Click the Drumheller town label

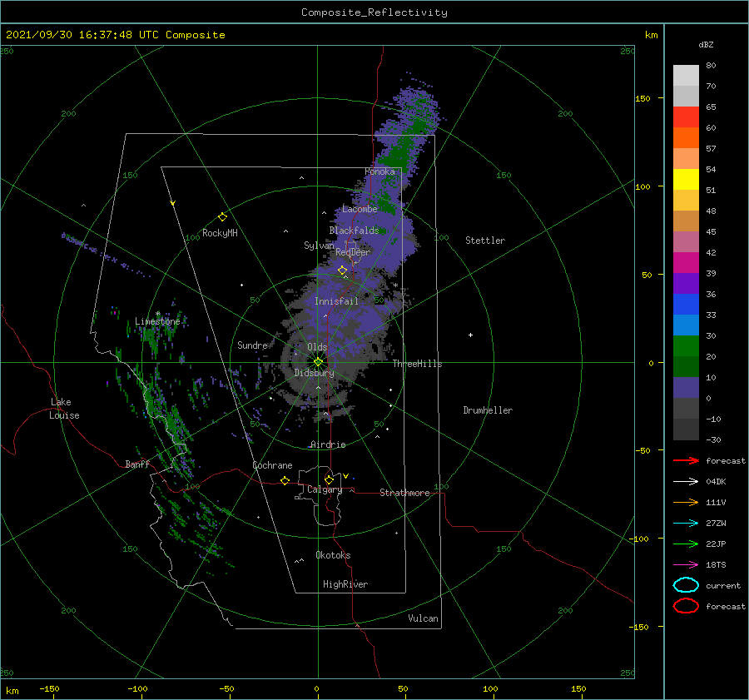[488, 410]
